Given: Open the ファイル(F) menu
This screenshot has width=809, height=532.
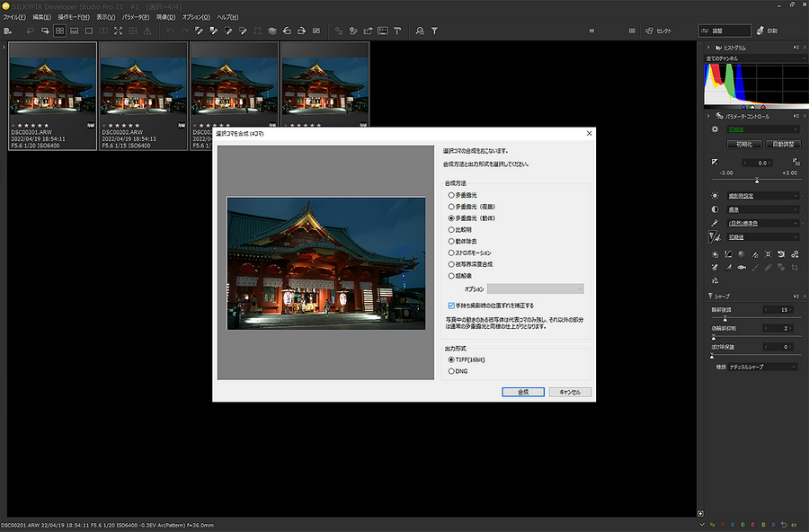Looking at the screenshot, I should [14, 17].
